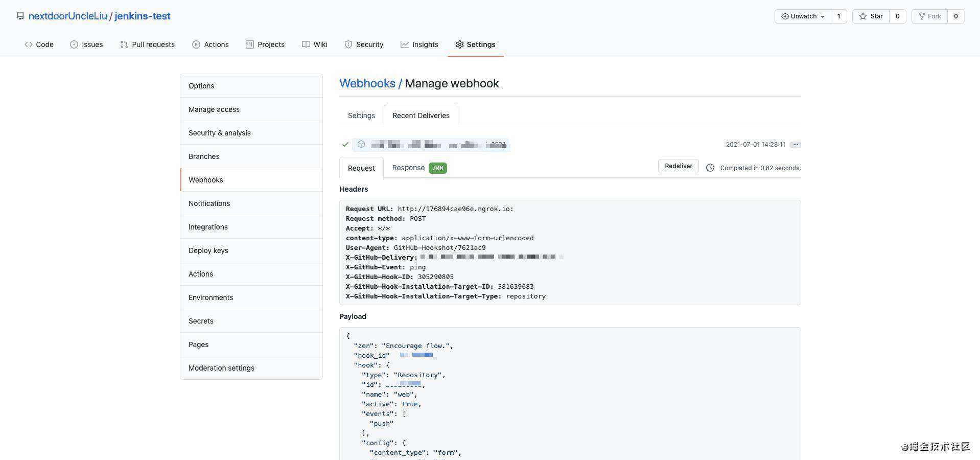Click the Code tab brackets icon

[x=29, y=44]
